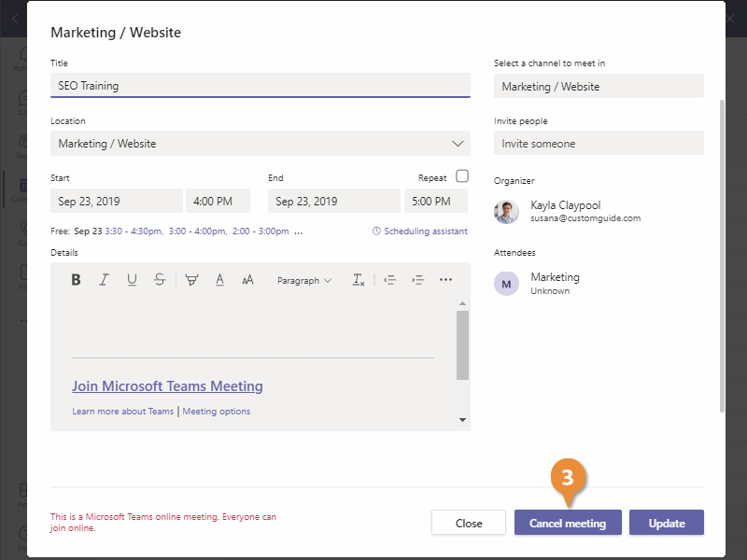
Task: Click the Cancel meeting button
Action: (567, 524)
